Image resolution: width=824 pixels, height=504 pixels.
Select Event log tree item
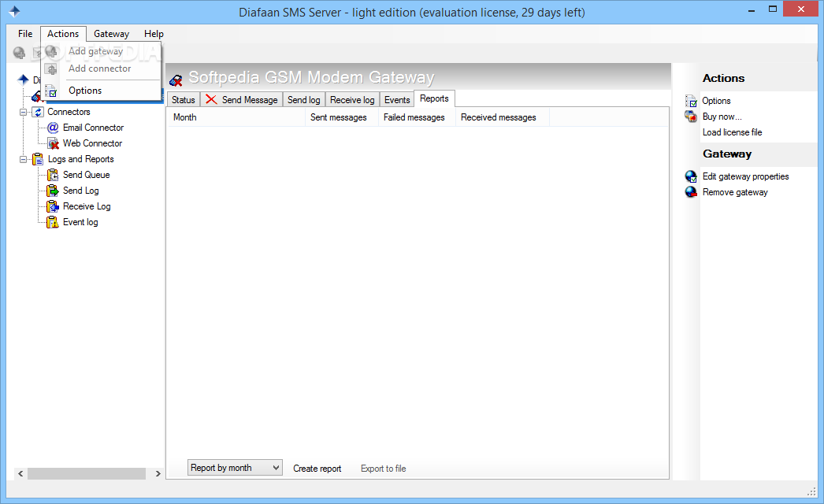pyautogui.click(x=80, y=222)
